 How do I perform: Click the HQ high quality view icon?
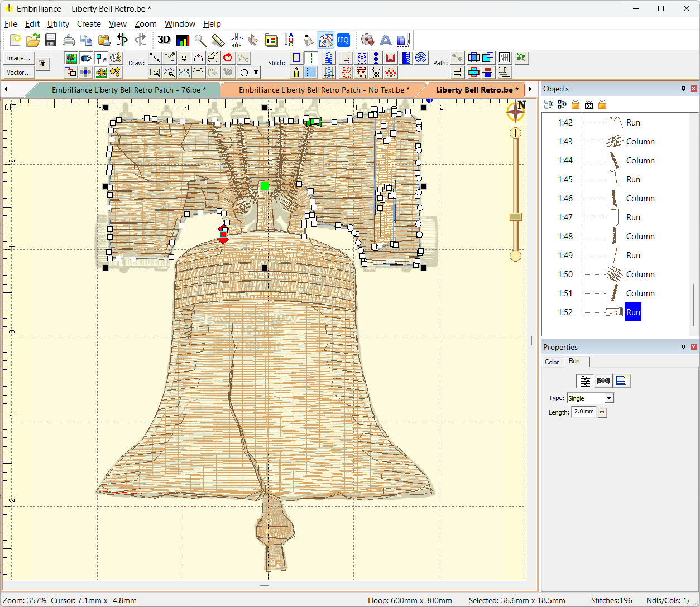point(343,40)
